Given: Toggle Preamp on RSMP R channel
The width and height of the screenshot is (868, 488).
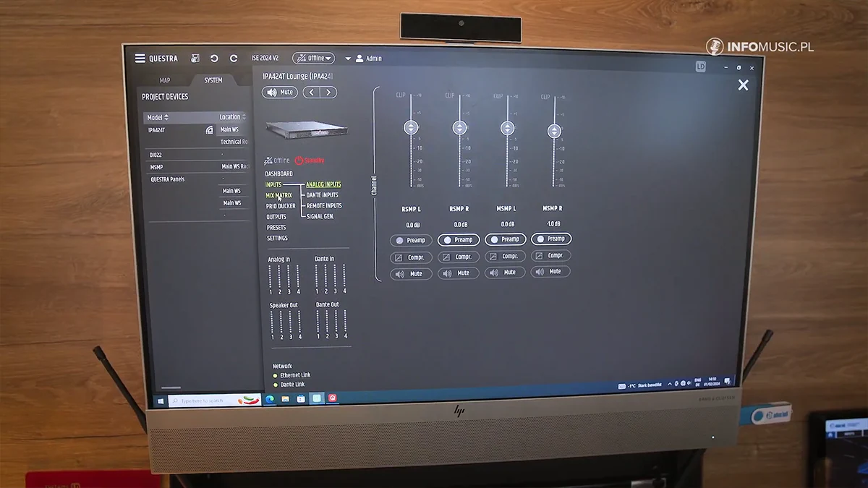Looking at the screenshot, I should (459, 240).
